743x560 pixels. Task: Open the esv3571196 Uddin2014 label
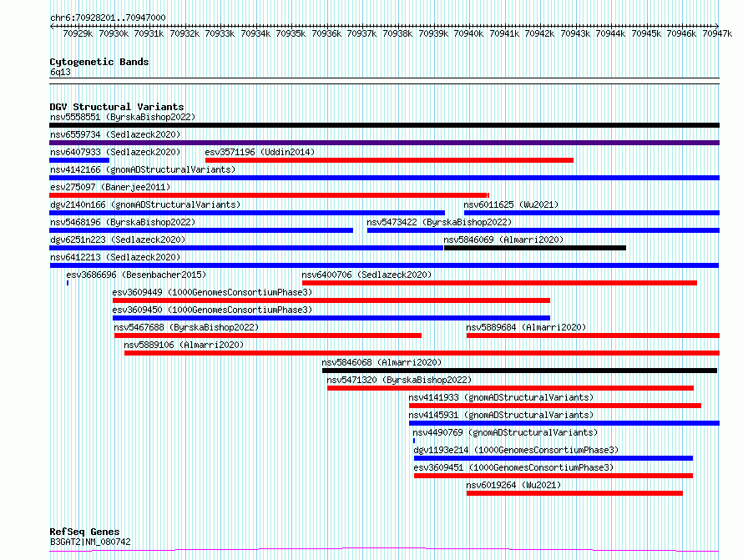260,152
